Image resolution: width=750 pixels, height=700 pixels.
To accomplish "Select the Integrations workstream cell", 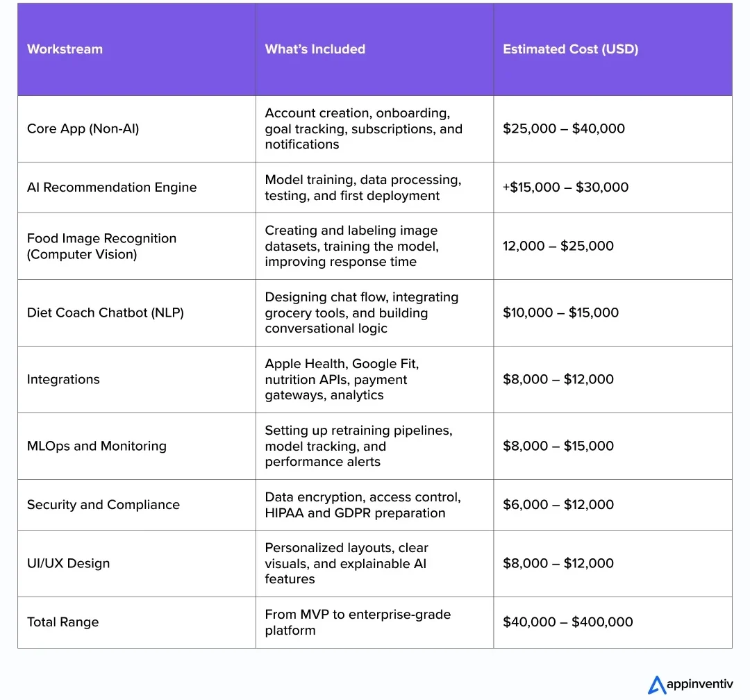I will (x=62, y=379).
